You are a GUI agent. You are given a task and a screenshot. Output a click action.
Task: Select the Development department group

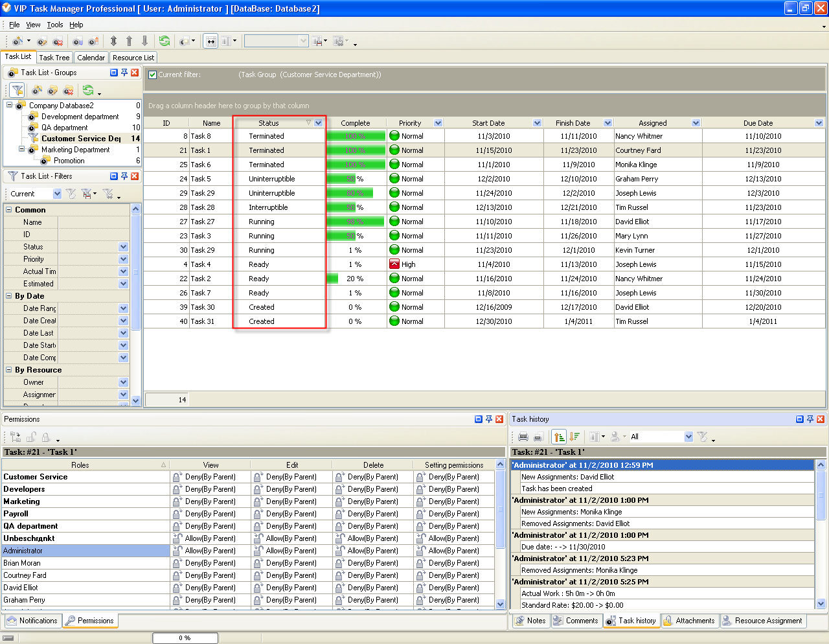(x=80, y=117)
